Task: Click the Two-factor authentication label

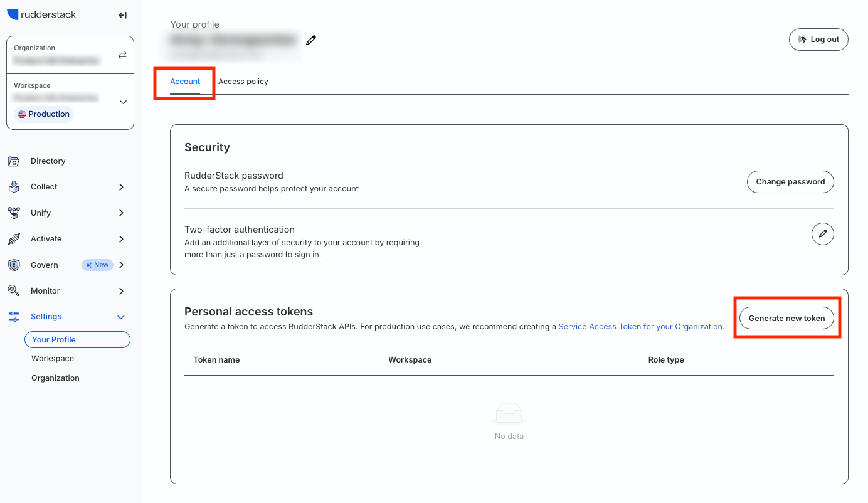Action: tap(240, 230)
